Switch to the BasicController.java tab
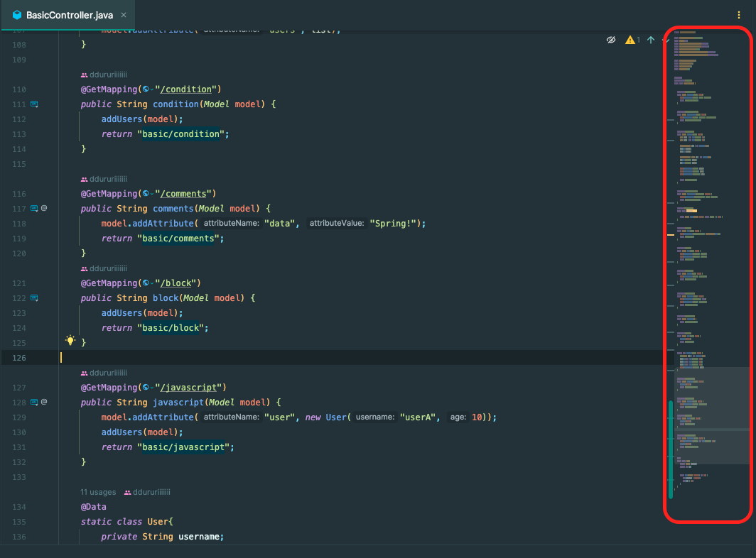The width and height of the screenshot is (756, 558). point(68,15)
